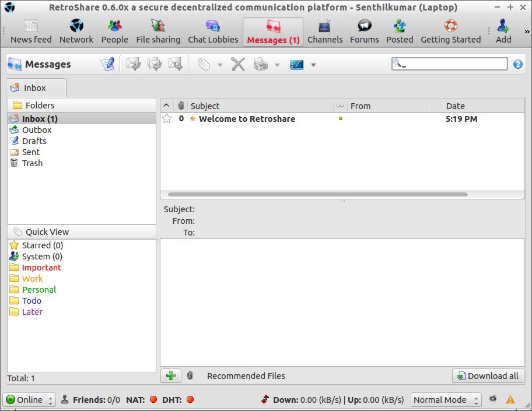Click the message list horizontal scrollbar
Screen dimensions: 532x411
coord(317,194)
